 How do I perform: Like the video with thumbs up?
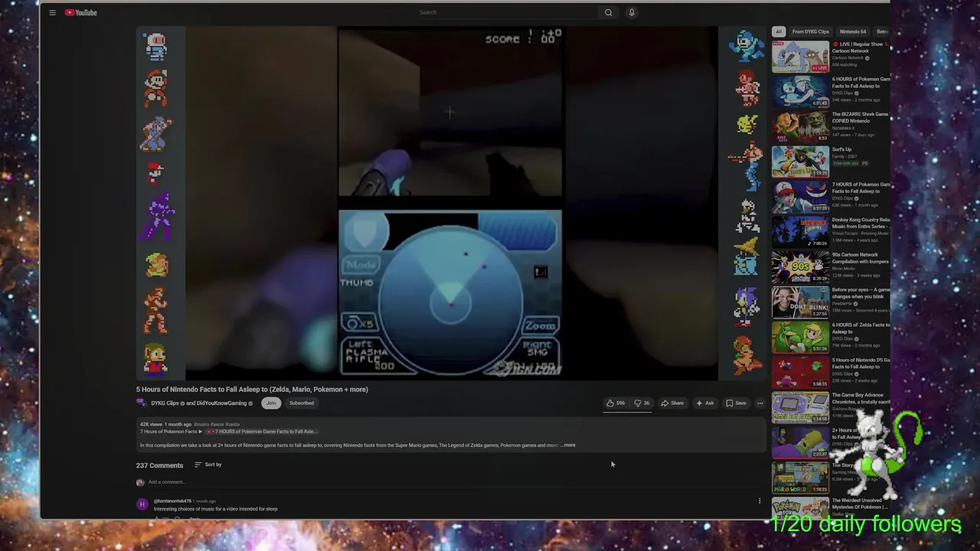[616, 403]
